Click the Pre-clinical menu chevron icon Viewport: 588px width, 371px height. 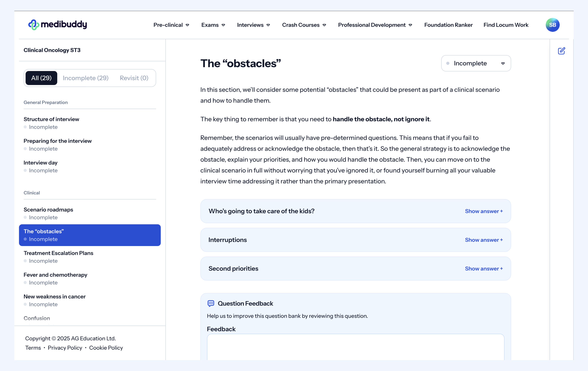tap(187, 25)
